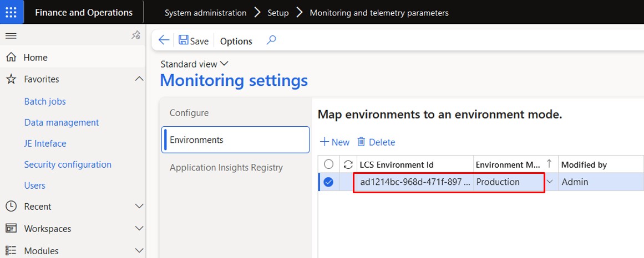
Task: Open the app launcher waffle icon
Action: [x=12, y=13]
